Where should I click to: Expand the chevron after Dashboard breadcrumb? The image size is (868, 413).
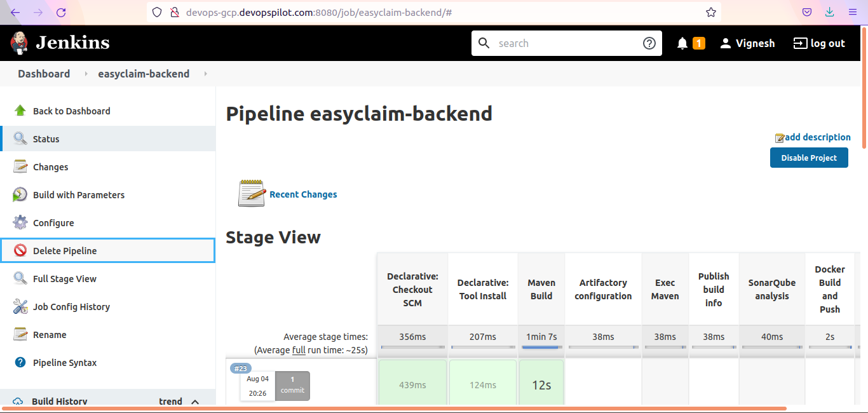coord(86,74)
